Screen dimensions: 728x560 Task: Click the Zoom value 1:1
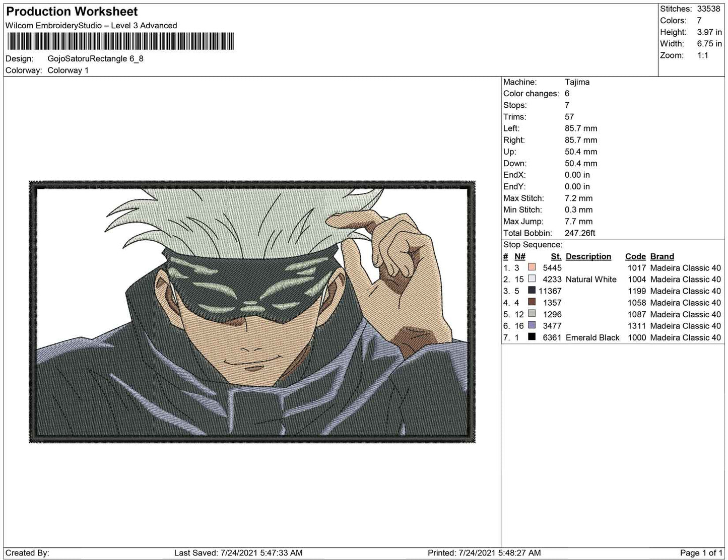[x=703, y=55]
